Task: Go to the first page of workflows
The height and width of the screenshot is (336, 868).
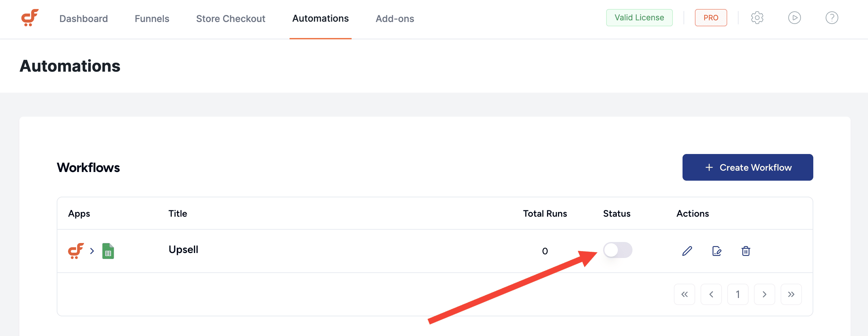Action: coord(684,294)
